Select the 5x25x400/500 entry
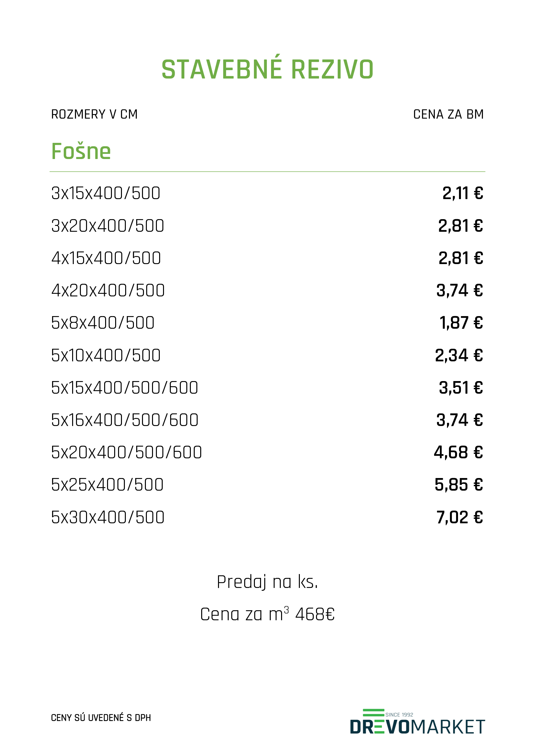This screenshot has height=756, width=535. (x=107, y=485)
